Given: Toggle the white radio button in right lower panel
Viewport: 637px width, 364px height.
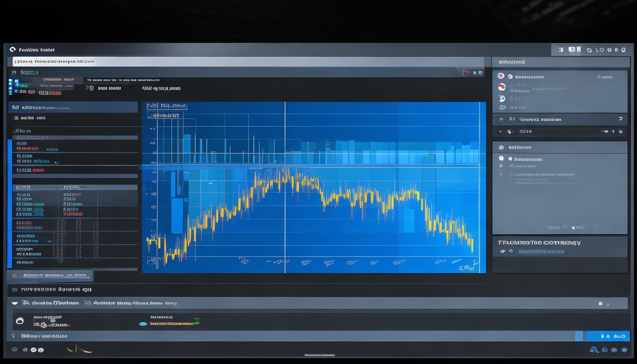Looking at the screenshot, I should (501, 159).
